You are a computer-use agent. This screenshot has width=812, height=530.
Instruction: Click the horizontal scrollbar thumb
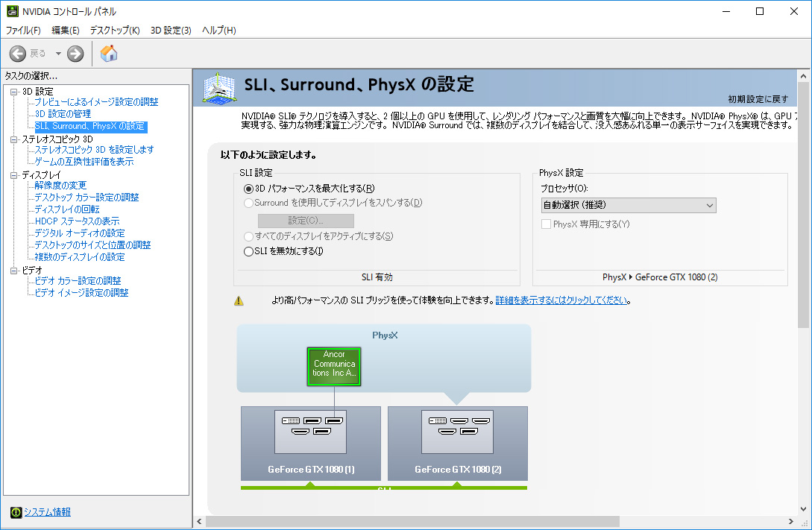(x=412, y=521)
